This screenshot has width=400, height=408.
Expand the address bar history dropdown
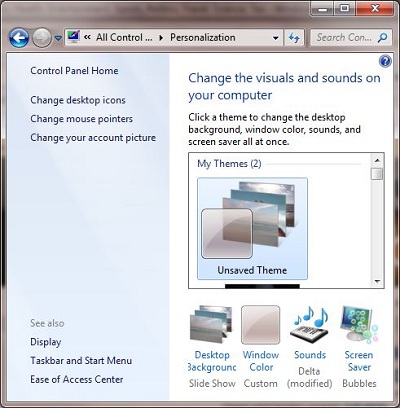point(276,38)
